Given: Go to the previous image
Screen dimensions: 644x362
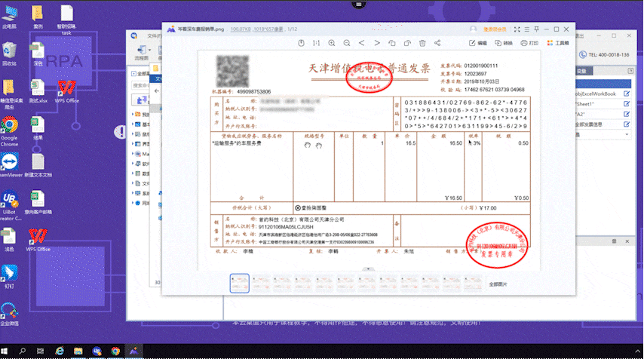Looking at the screenshot, I should point(361,43).
